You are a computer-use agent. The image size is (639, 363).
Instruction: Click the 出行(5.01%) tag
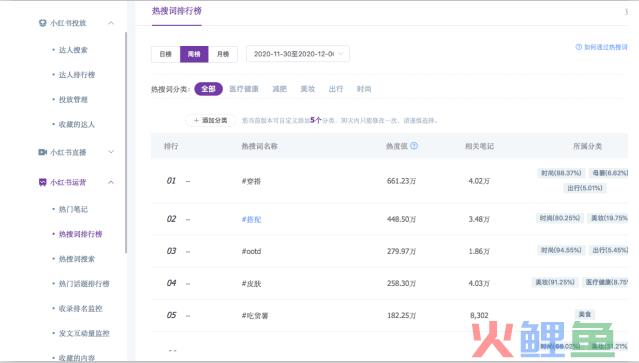click(585, 188)
